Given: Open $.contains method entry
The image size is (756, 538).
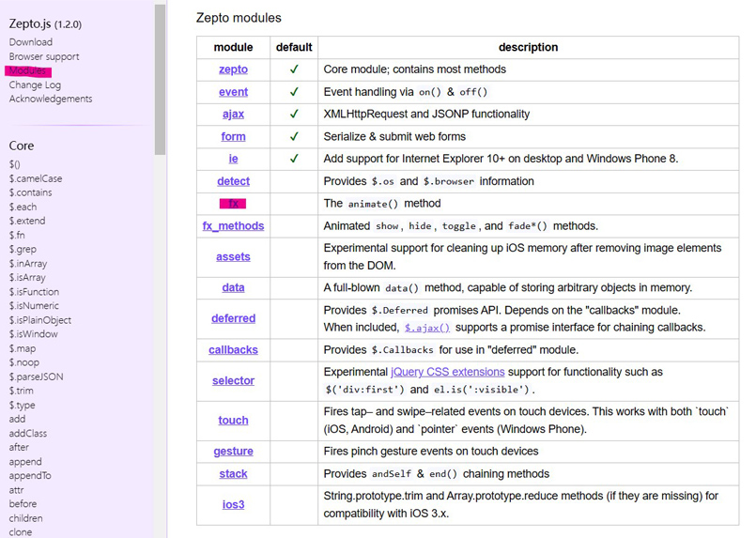Looking at the screenshot, I should click(30, 192).
